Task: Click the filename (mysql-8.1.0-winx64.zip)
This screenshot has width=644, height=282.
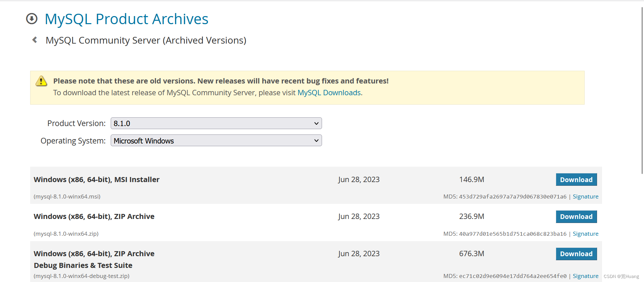Action: click(66, 234)
